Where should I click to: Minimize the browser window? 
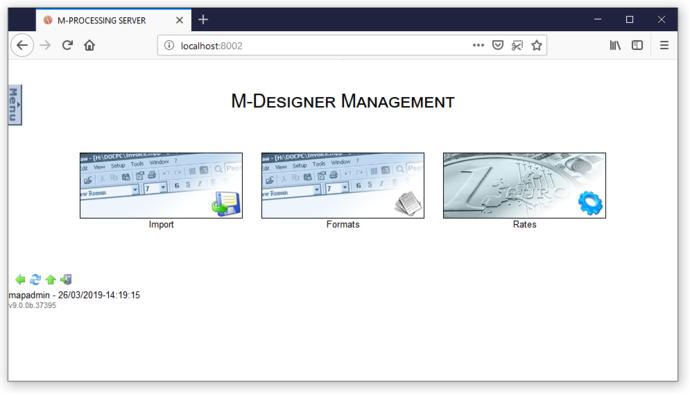tap(598, 20)
